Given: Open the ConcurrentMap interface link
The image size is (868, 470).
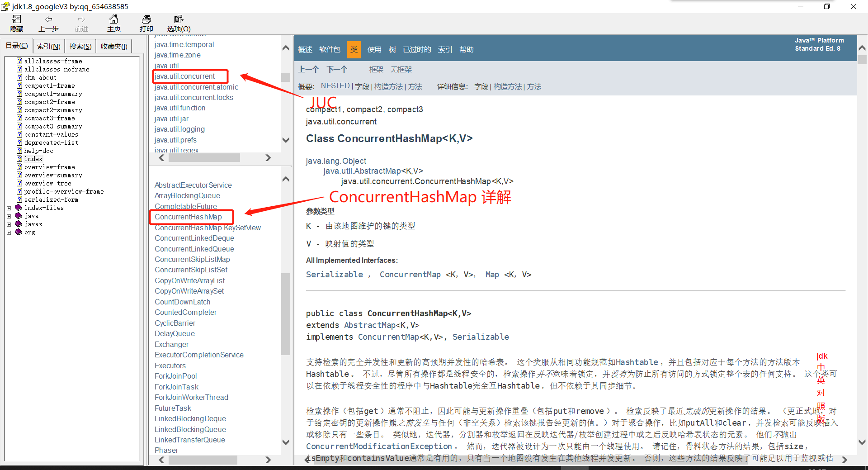Looking at the screenshot, I should [410, 275].
